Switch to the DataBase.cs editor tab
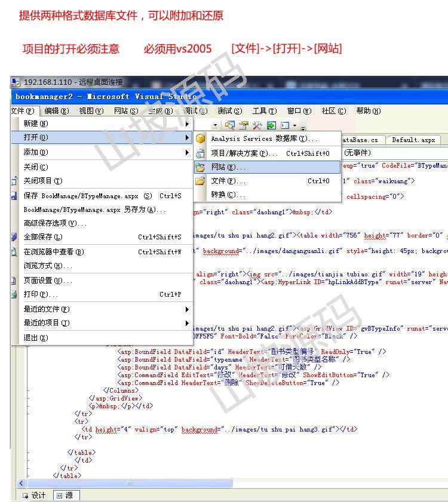This screenshot has height=502, width=448. (x=361, y=140)
